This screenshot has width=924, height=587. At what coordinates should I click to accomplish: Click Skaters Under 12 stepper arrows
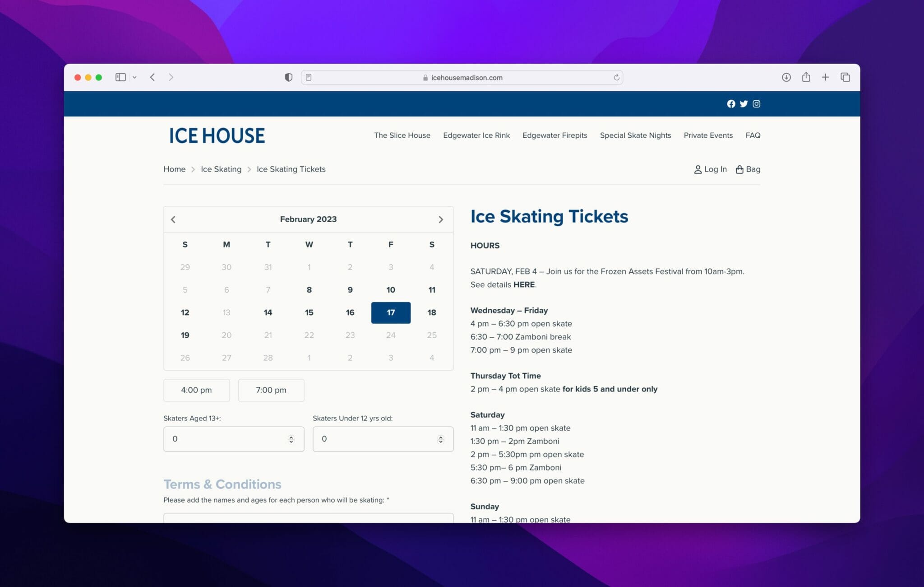point(440,439)
